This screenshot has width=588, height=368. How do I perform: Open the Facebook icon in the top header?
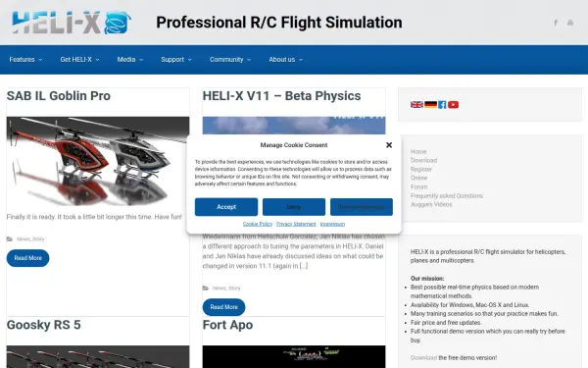[x=556, y=23]
